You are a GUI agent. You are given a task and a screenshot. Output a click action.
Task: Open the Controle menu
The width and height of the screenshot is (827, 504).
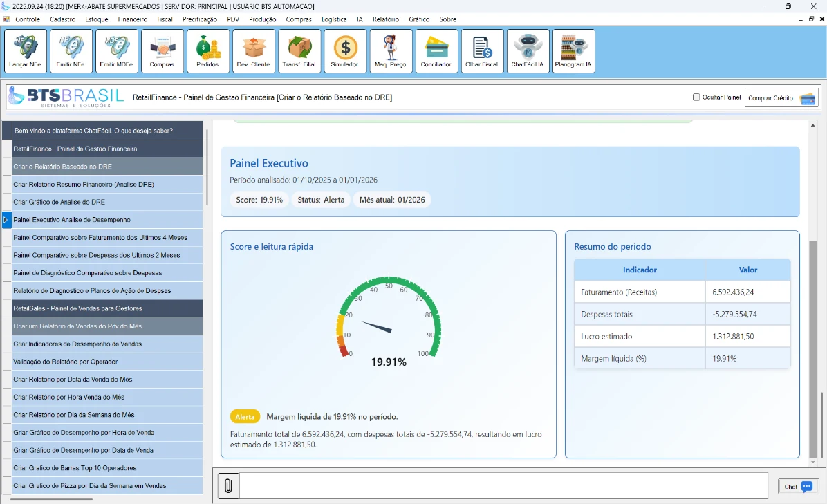pyautogui.click(x=28, y=19)
